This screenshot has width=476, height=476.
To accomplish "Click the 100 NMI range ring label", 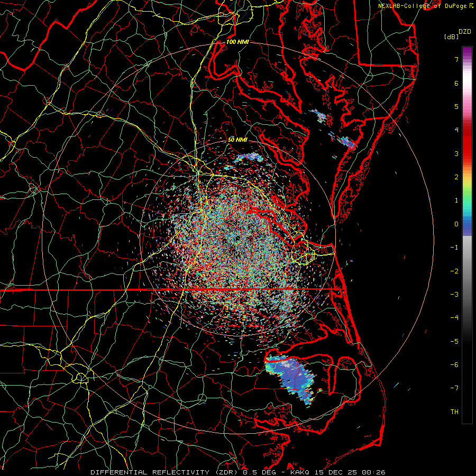I will click(237, 42).
